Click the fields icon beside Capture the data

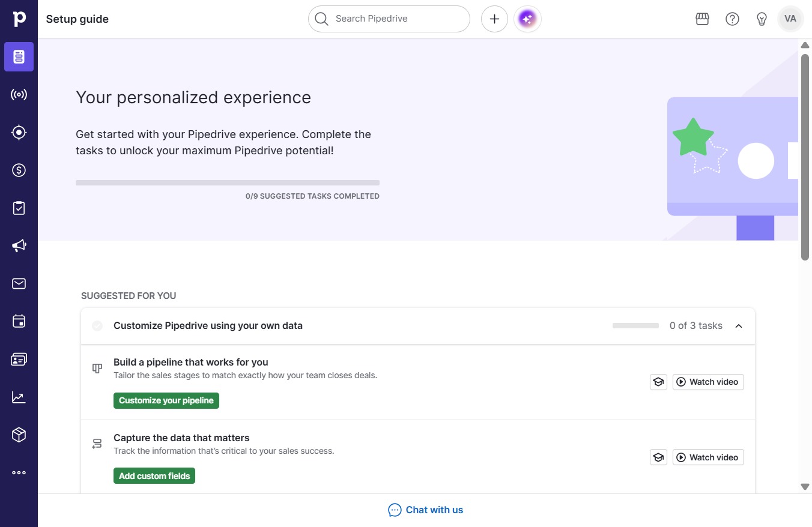tap(97, 444)
